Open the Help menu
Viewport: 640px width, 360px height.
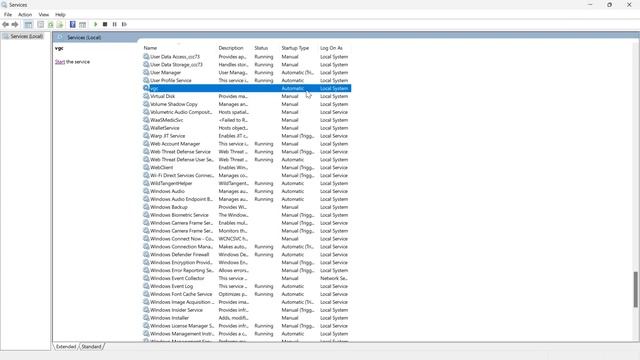[60, 15]
